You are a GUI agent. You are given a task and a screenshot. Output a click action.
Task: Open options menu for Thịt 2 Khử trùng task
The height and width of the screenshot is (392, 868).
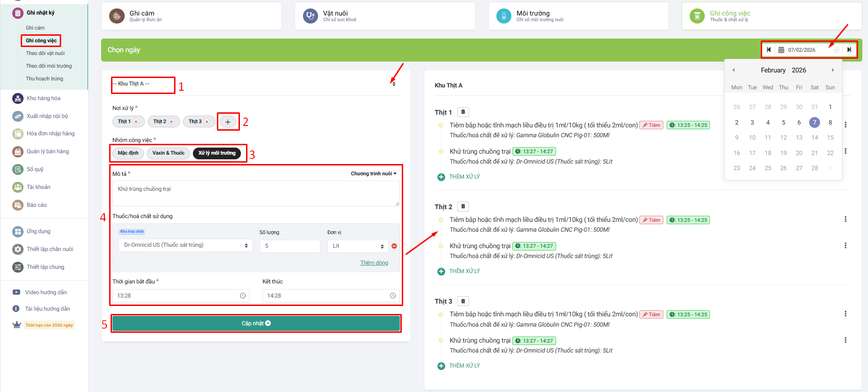[845, 245]
